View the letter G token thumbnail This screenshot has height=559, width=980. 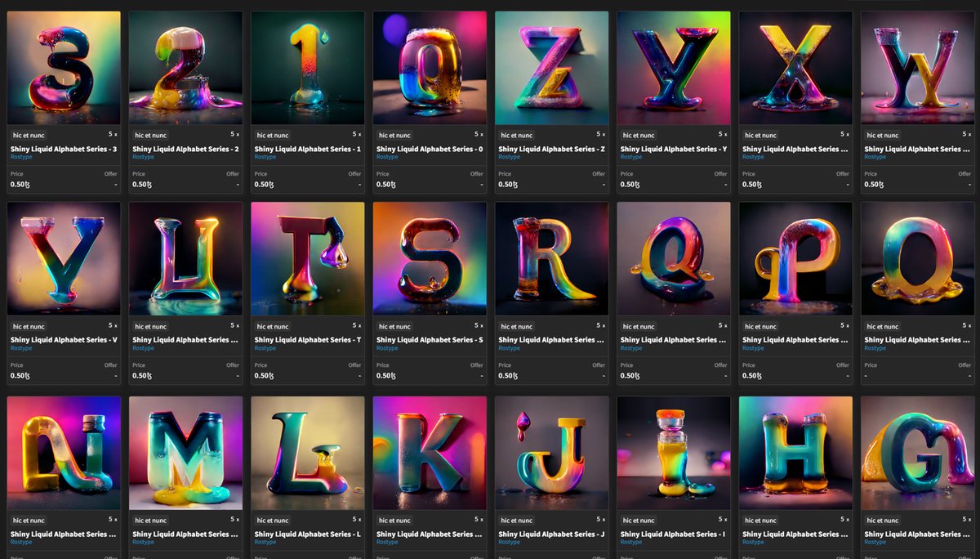click(x=915, y=451)
